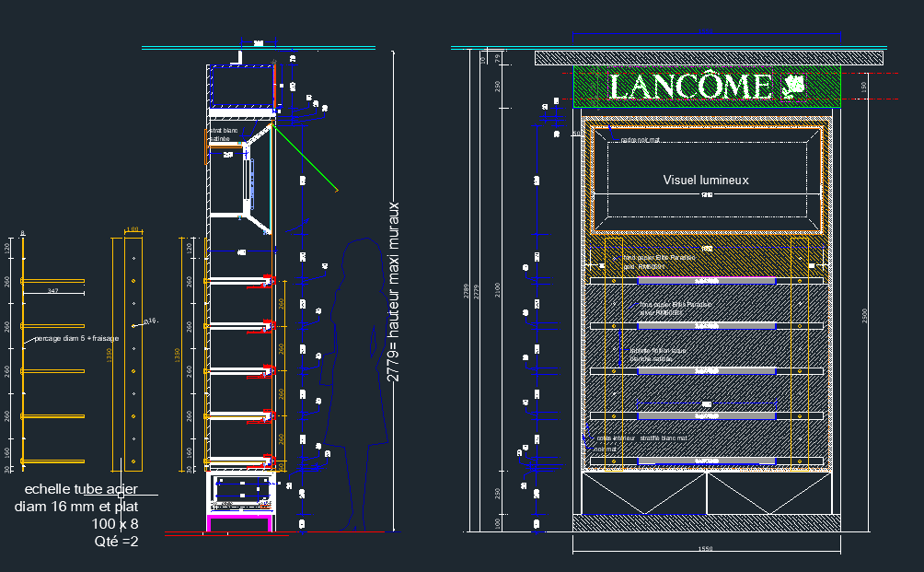924x572 pixels.
Task: Click the 'Visuel lumineux' label
Action: (x=706, y=181)
